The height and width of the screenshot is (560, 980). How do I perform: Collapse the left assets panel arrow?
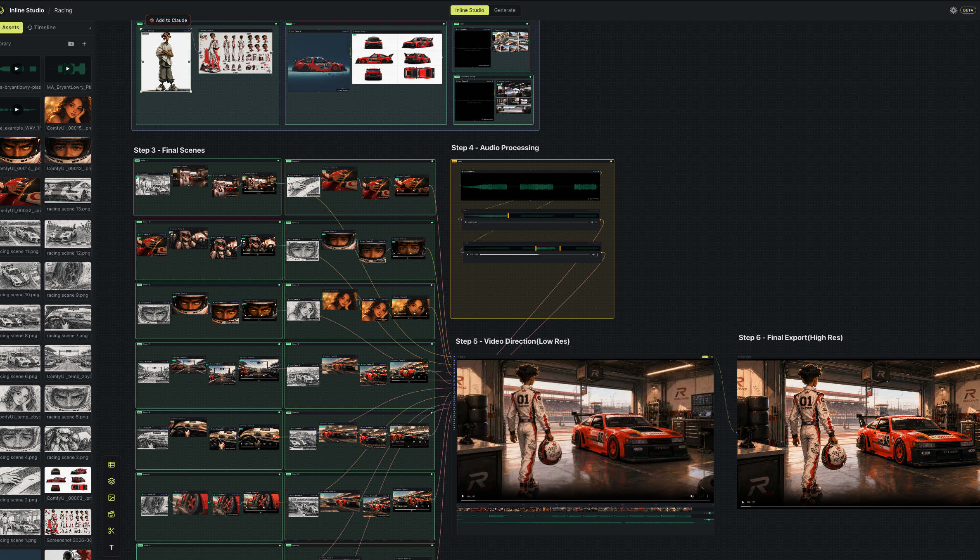point(90,28)
